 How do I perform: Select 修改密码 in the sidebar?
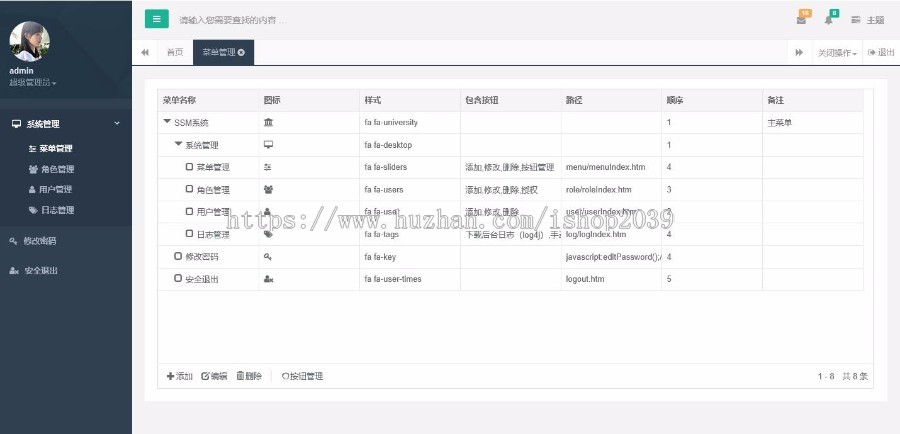coord(40,241)
